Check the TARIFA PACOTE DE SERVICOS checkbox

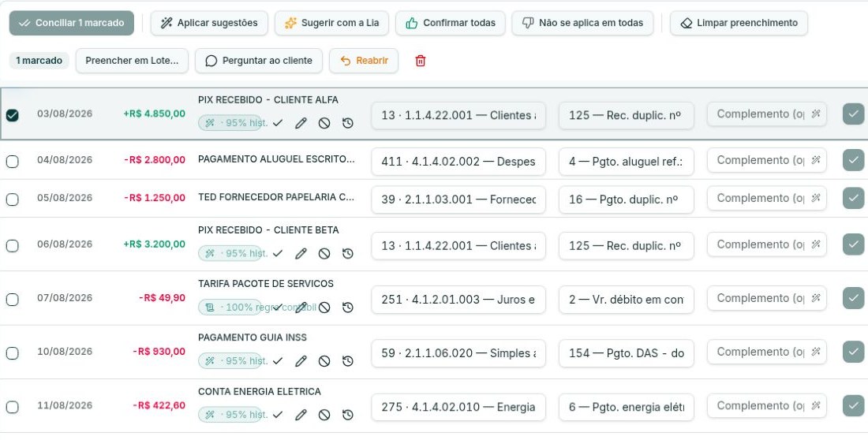pos(12,300)
